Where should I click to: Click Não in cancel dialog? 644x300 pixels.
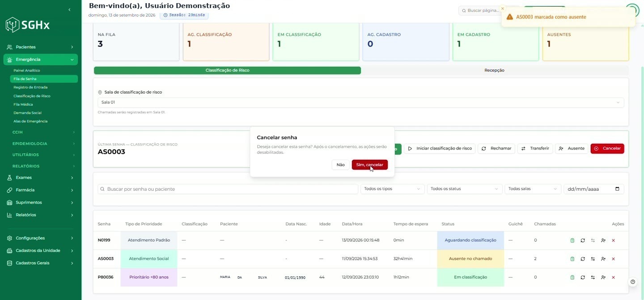coord(340,165)
